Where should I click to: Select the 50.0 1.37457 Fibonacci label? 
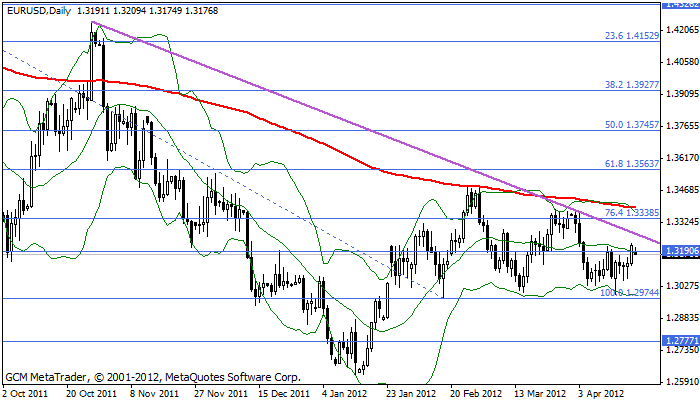(632, 125)
